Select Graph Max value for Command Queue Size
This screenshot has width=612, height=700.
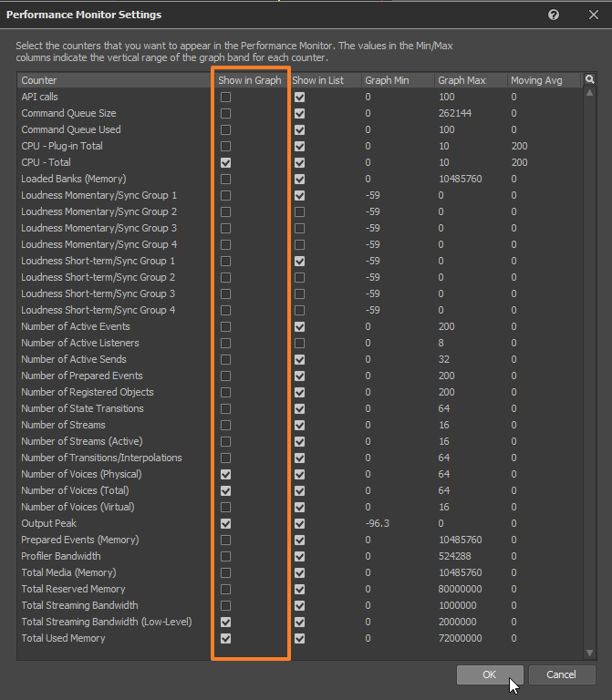coord(455,113)
